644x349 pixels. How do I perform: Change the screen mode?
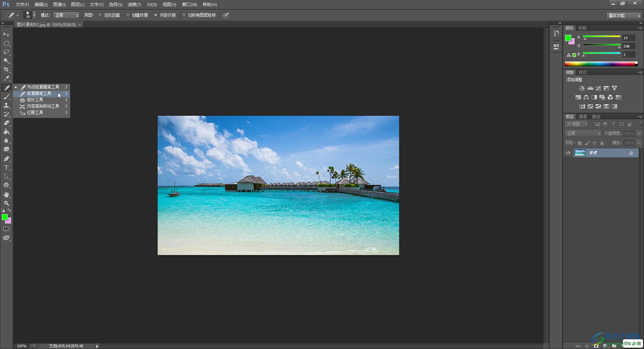click(6, 238)
